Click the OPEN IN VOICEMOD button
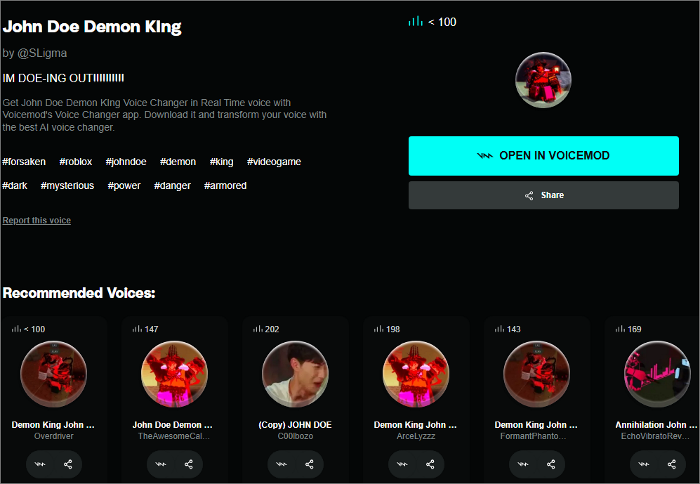Image resolution: width=700 pixels, height=484 pixels. pos(544,156)
